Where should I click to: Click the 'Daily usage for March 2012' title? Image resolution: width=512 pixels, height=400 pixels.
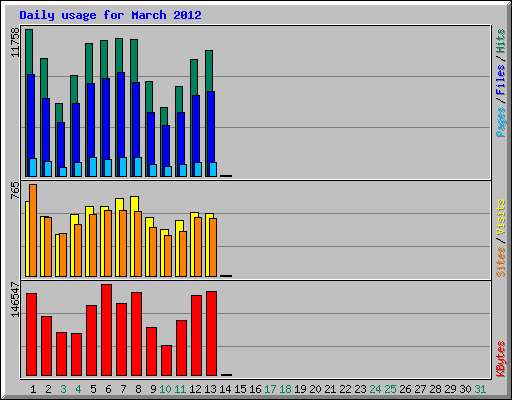(110, 15)
